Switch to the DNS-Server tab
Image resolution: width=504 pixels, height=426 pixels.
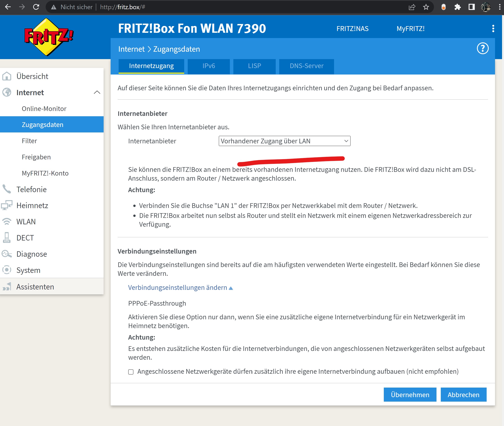pyautogui.click(x=306, y=66)
